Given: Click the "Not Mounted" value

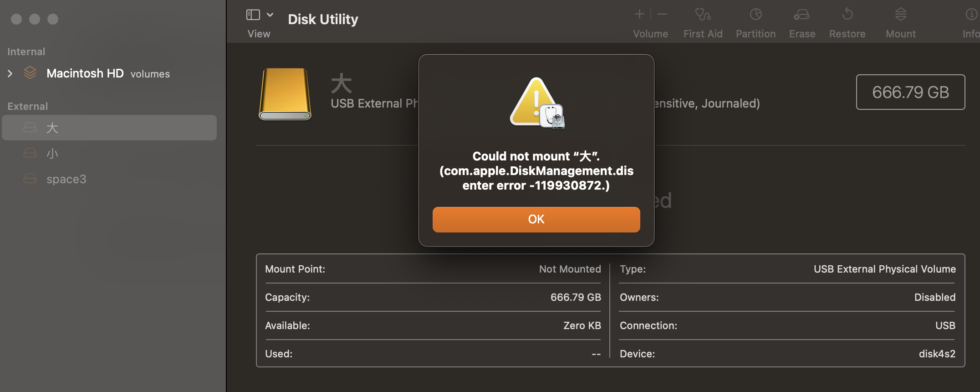Looking at the screenshot, I should tap(570, 269).
